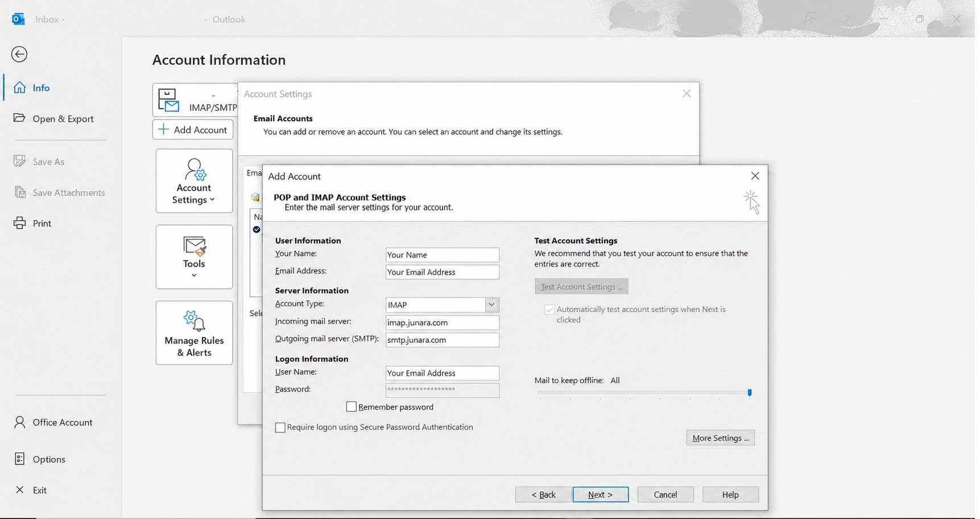980x519 pixels.
Task: Click the Your Name input field
Action: (x=442, y=255)
